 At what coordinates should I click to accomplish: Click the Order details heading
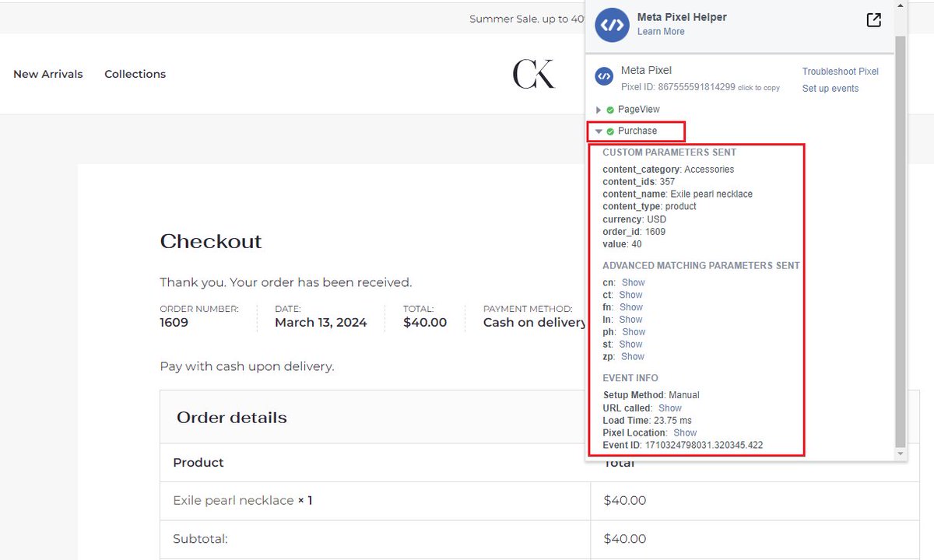click(232, 418)
